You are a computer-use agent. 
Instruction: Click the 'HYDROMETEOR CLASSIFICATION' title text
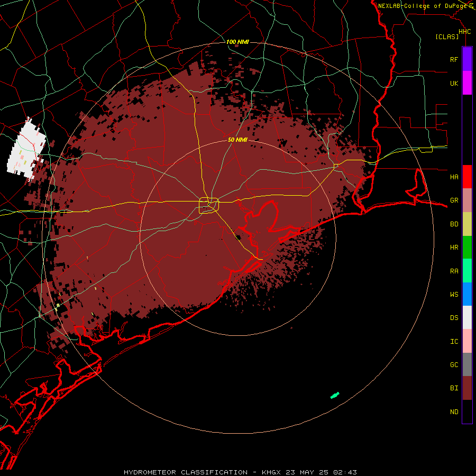pyautogui.click(x=186, y=472)
